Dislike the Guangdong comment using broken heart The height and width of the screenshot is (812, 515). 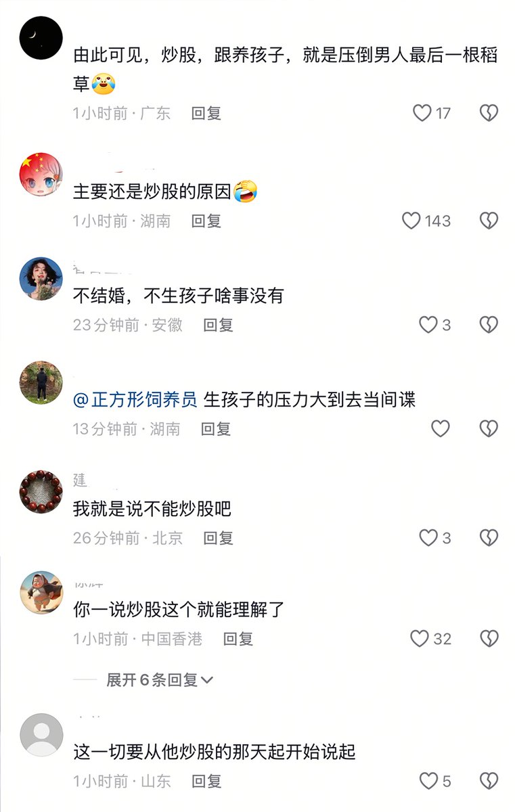click(489, 113)
